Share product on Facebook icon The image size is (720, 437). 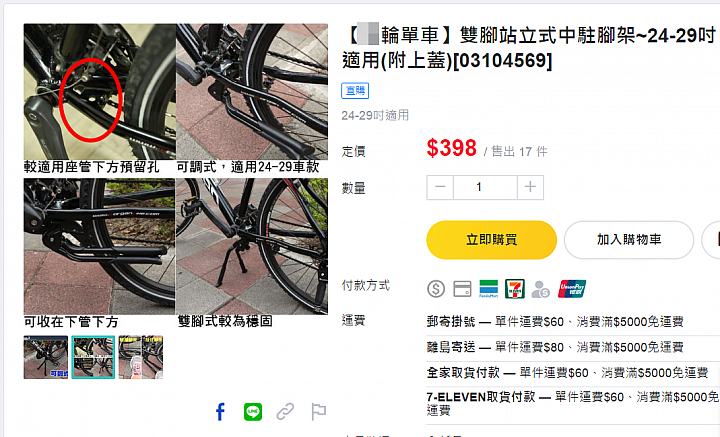click(220, 412)
